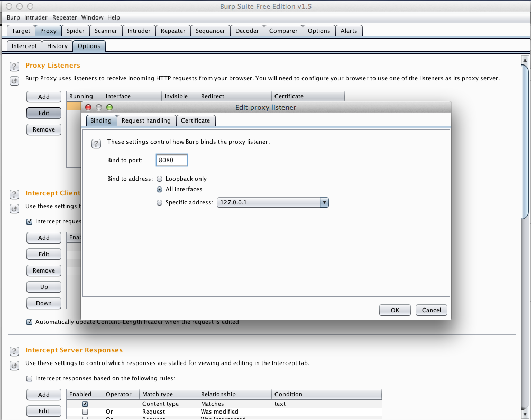Click scrollbar down arrow
Screen dimensions: 531x420
(525, 414)
